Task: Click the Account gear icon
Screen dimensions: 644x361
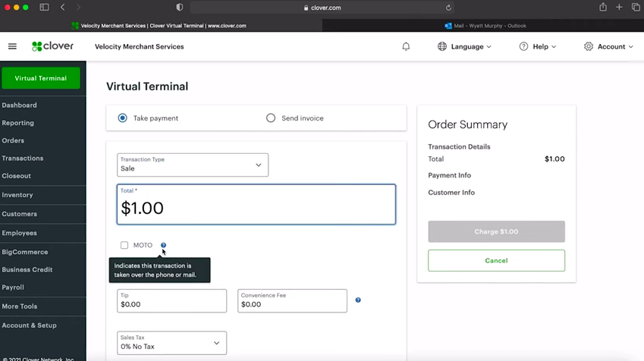Action: tap(589, 46)
